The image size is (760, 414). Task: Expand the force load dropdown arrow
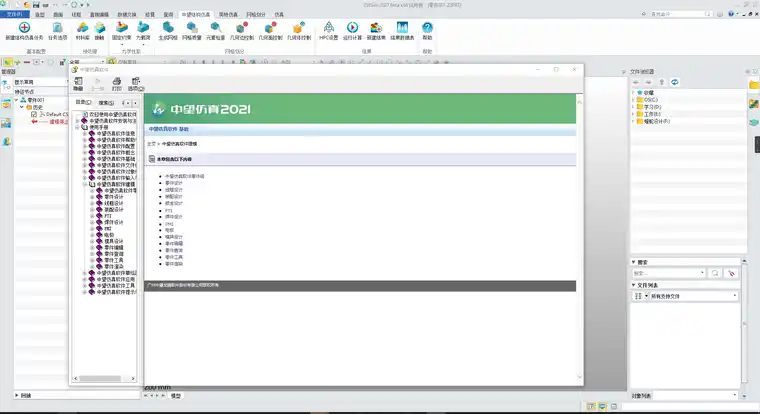tap(143, 45)
